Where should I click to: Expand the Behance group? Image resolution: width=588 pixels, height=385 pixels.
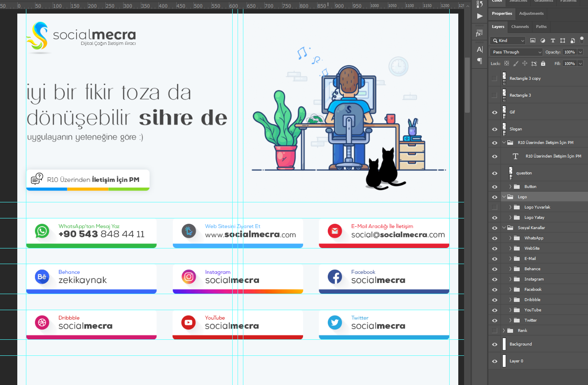(x=510, y=269)
